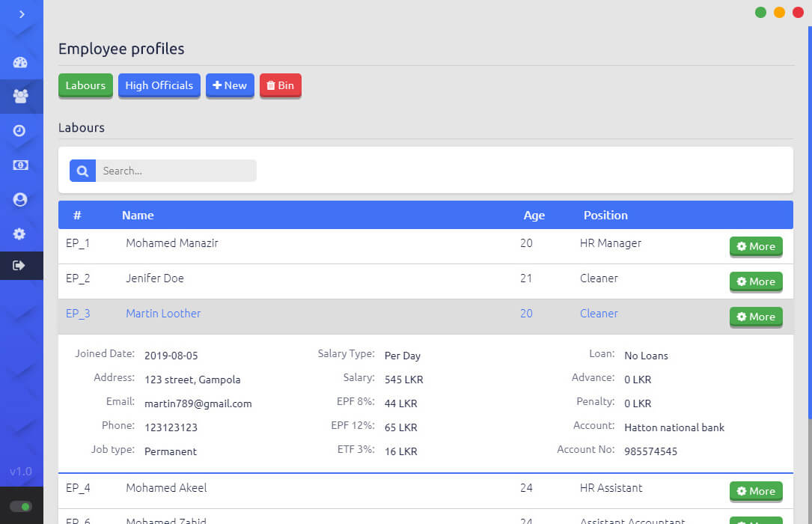
Task: Expand Jenifer Doe row with More button
Action: pyautogui.click(x=756, y=281)
